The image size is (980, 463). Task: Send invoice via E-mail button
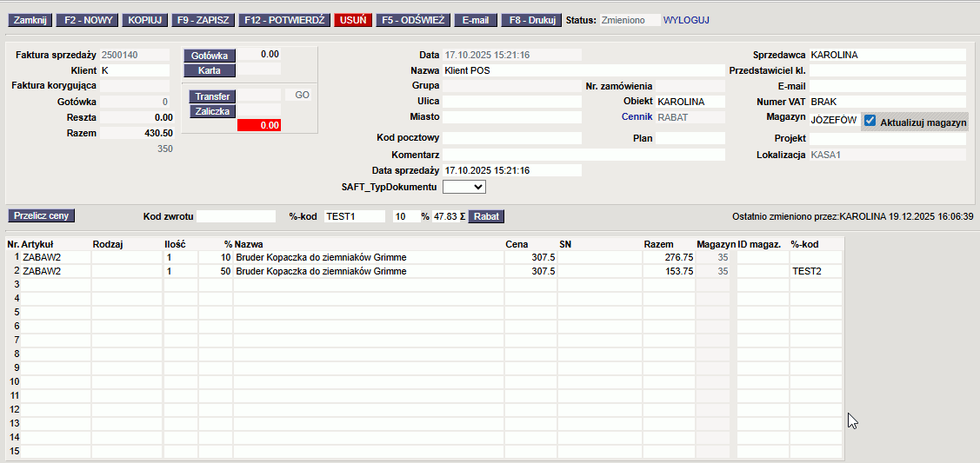coord(476,19)
